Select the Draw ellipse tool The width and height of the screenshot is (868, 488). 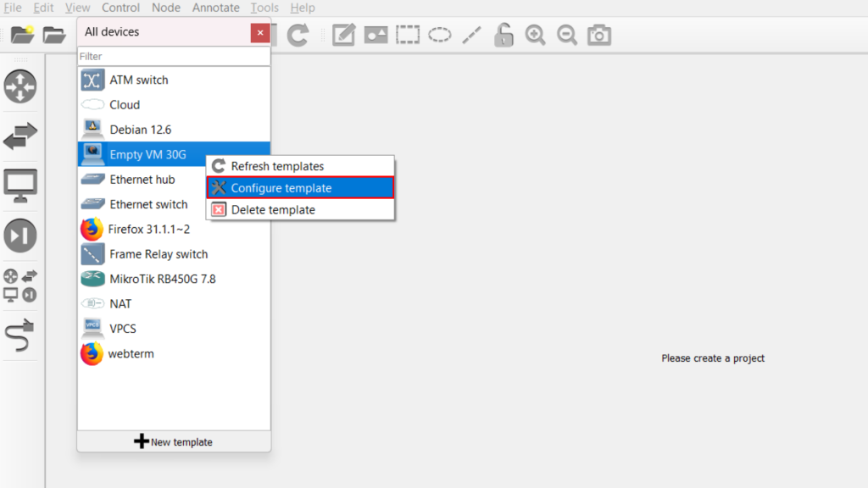click(440, 35)
